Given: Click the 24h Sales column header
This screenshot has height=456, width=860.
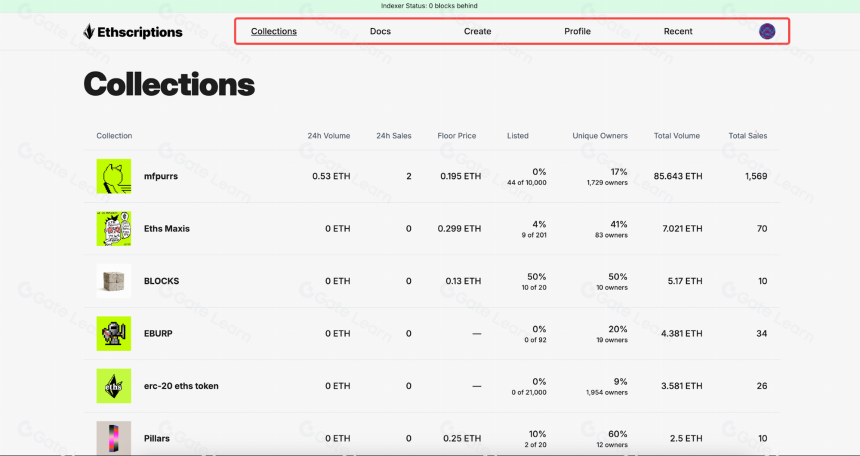Looking at the screenshot, I should [x=394, y=136].
